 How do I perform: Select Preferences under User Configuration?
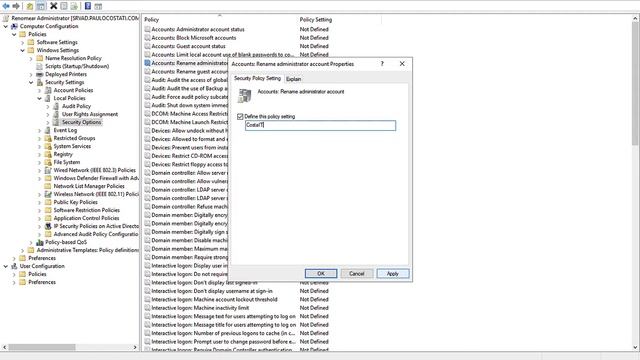click(42, 282)
